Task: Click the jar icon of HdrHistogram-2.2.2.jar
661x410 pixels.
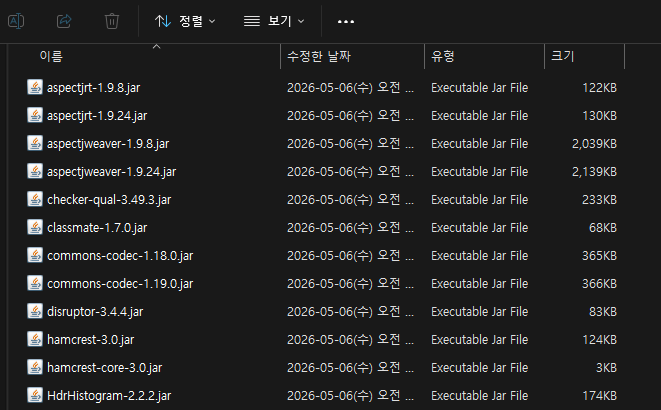Action: [35, 395]
